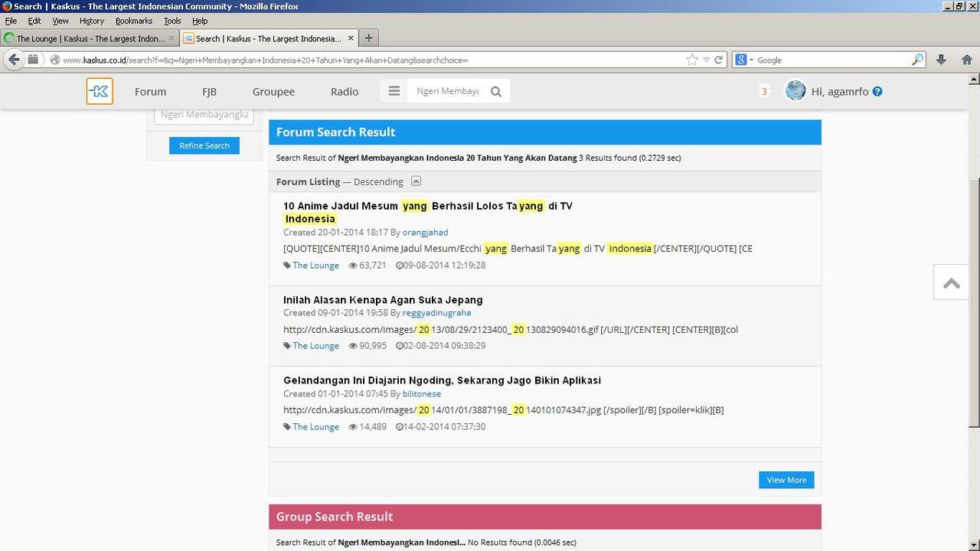Click the search magnifier icon in navbar
The height and width of the screenshot is (551, 980).
(496, 92)
